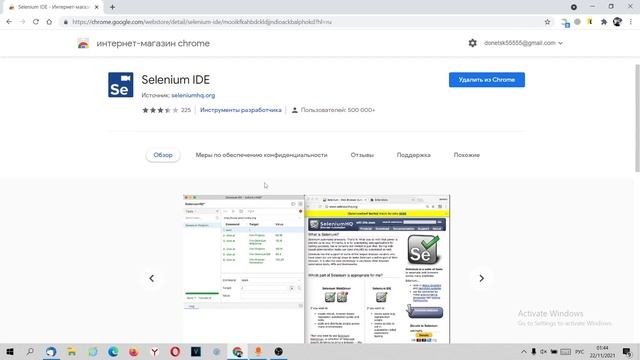Open the seleniumhq.org source link
This screenshot has width=640, height=360.
193,95
